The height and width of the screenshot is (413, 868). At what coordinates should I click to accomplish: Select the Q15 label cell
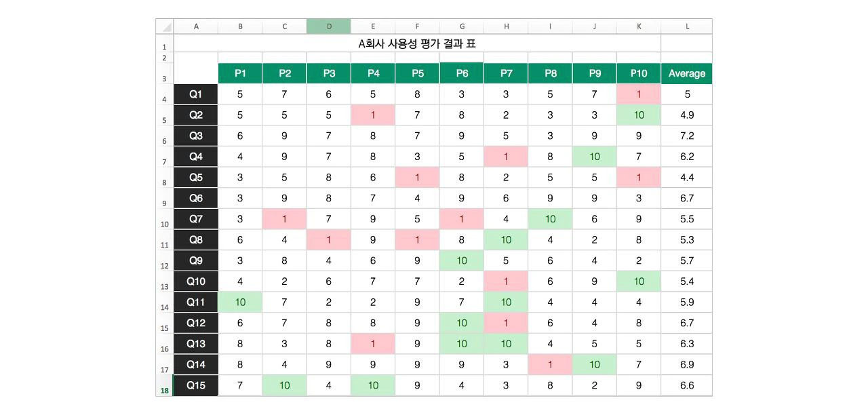click(196, 385)
